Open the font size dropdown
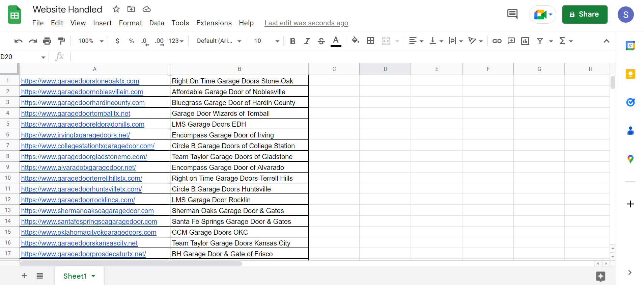The height and width of the screenshot is (285, 644). pos(267,41)
